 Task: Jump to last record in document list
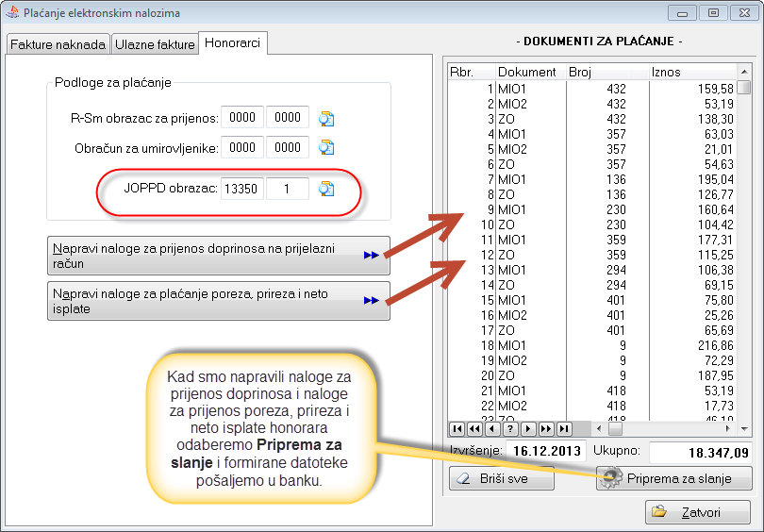pos(564,428)
